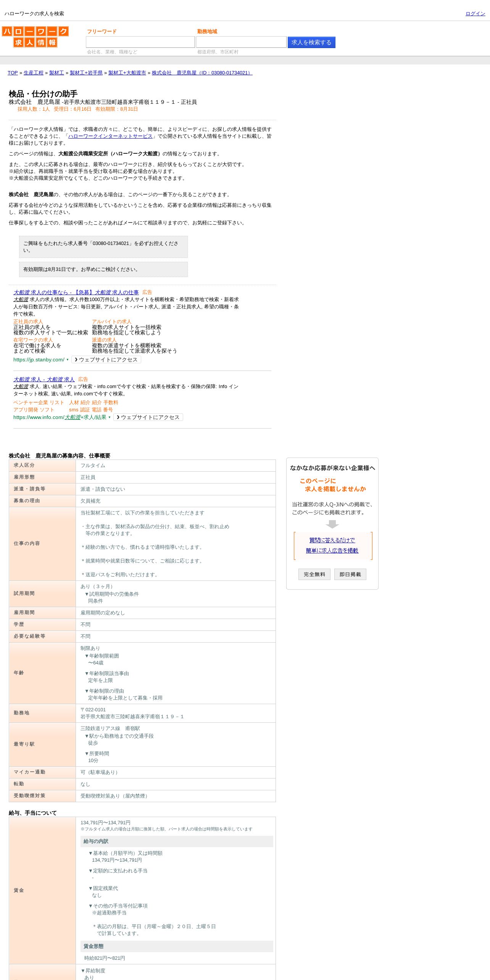Open the TOP breadcrumb link
The image size is (490, 980).
tap(13, 73)
